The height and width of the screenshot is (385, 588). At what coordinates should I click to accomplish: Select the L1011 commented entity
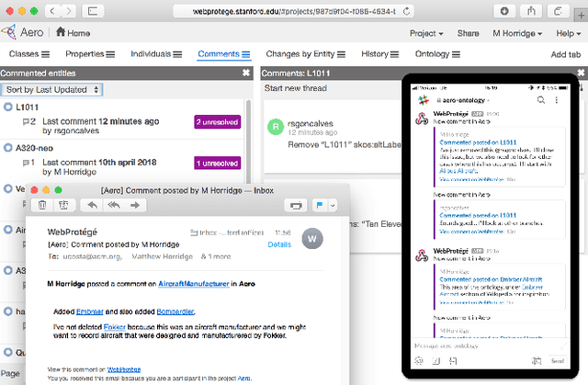tap(27, 107)
